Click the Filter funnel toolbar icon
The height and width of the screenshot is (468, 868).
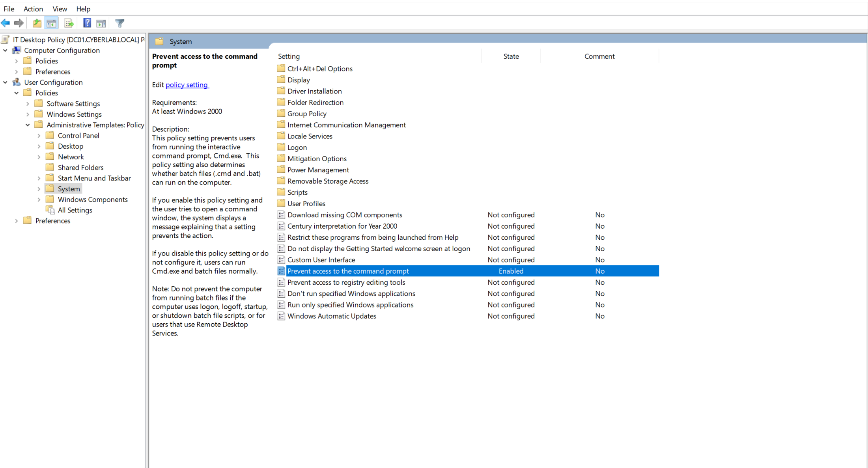120,23
